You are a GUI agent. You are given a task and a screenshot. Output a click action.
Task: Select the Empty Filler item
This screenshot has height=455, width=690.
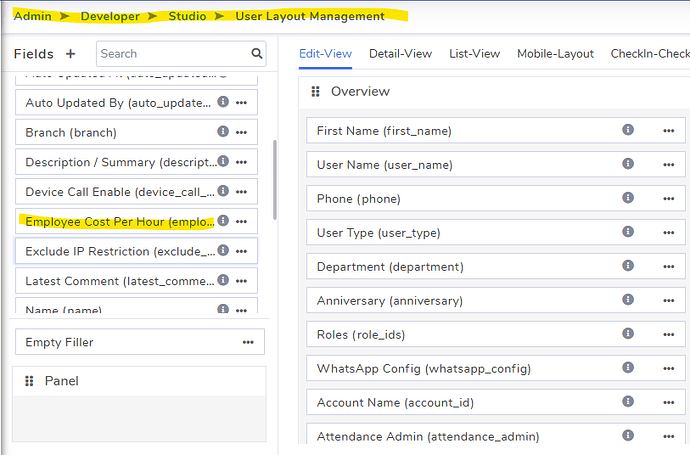coord(140,342)
